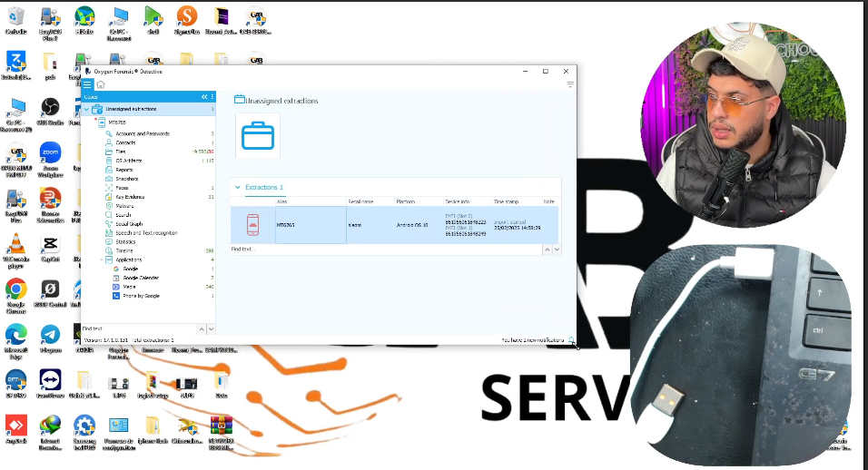
Task: Click the extractions Find text field
Action: tap(386, 250)
